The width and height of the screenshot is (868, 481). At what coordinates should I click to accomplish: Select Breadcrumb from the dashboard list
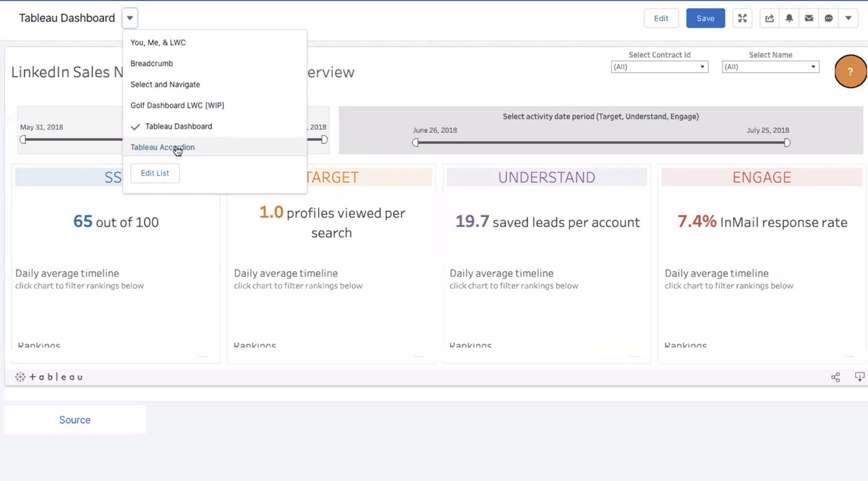click(x=215, y=64)
